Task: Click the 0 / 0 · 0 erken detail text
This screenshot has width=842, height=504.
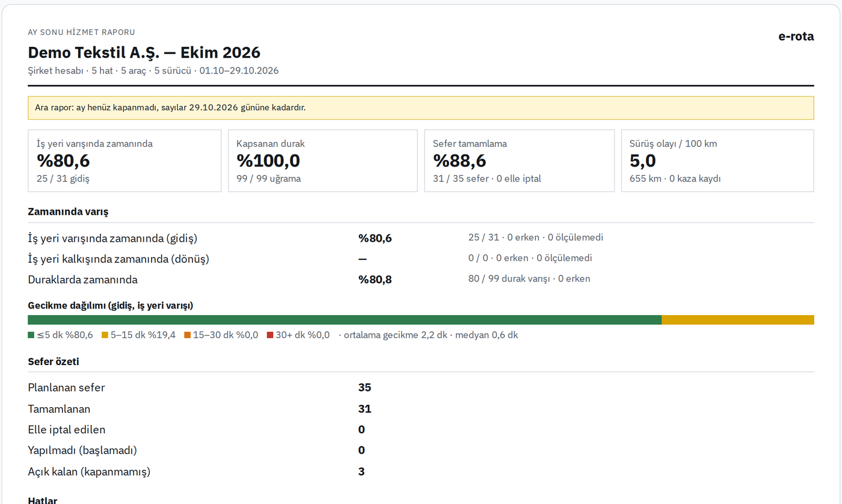Action: pos(530,258)
